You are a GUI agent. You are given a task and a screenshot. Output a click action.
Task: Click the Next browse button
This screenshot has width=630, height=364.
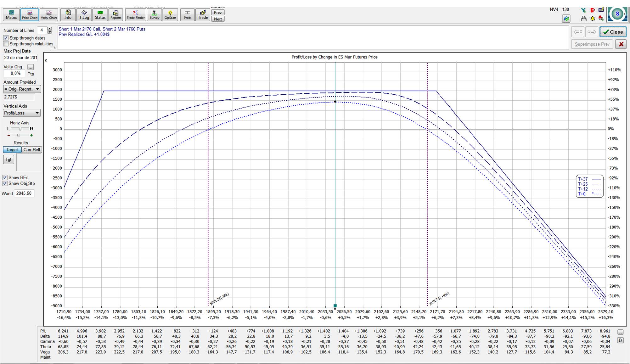click(218, 19)
